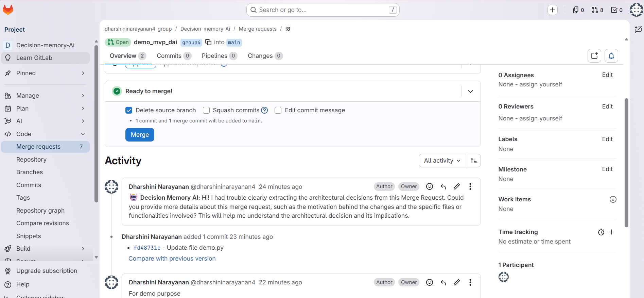Add time entry plus icon
The image size is (644, 298).
click(x=611, y=232)
